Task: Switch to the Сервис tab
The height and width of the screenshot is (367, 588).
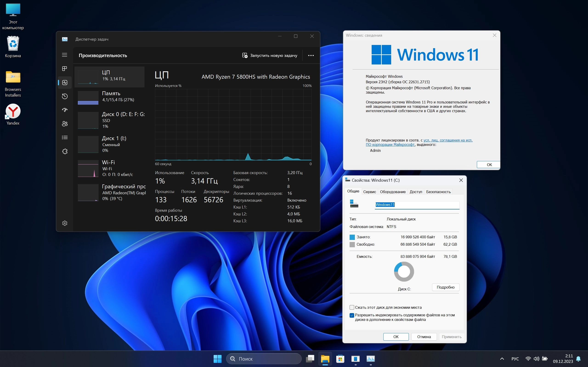Action: tap(369, 192)
